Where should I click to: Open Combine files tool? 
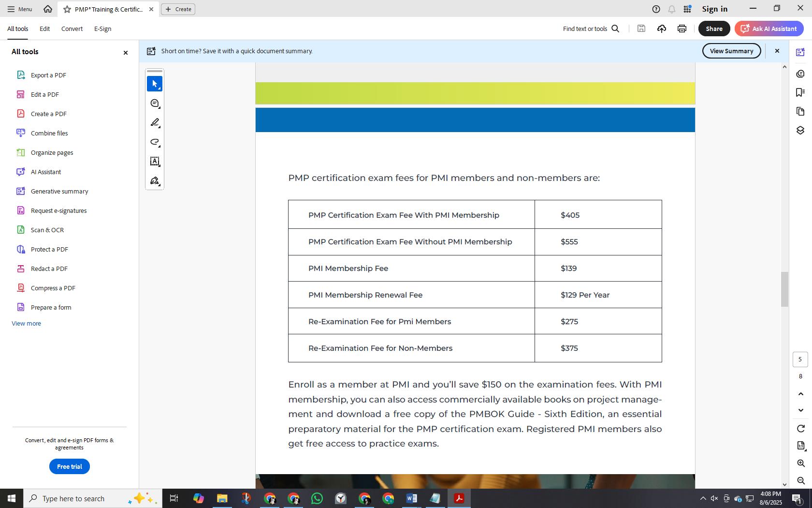49,133
